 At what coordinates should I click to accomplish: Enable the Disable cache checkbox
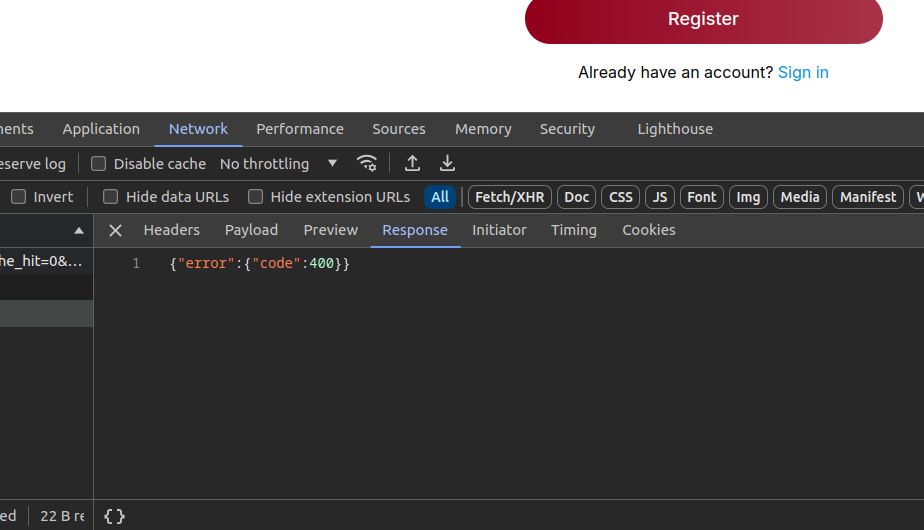(99, 164)
